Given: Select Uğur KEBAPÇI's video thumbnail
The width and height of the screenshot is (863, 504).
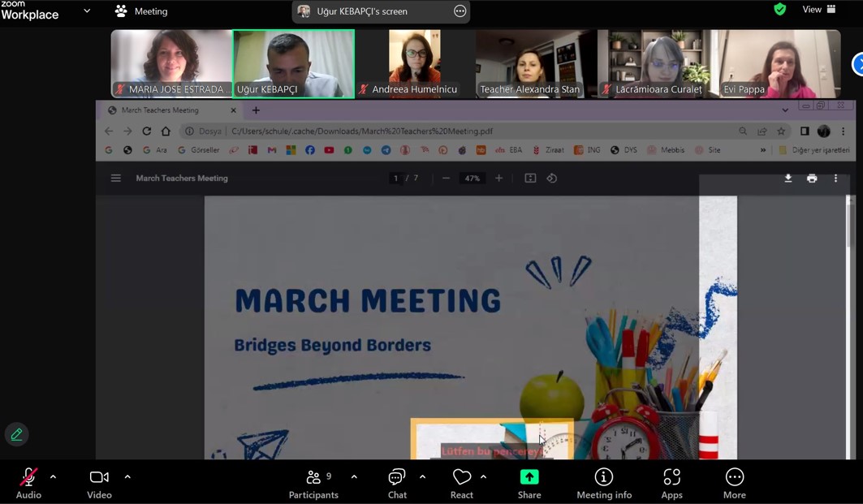Looking at the screenshot, I should tap(293, 63).
